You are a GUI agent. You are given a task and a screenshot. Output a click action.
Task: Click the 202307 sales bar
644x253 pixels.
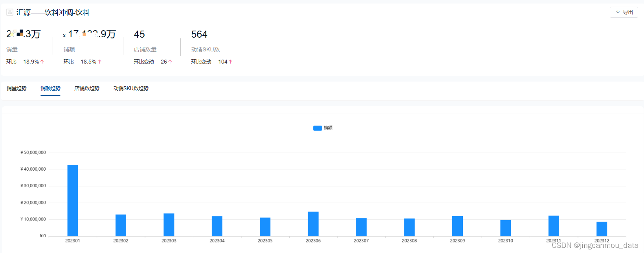(361, 227)
